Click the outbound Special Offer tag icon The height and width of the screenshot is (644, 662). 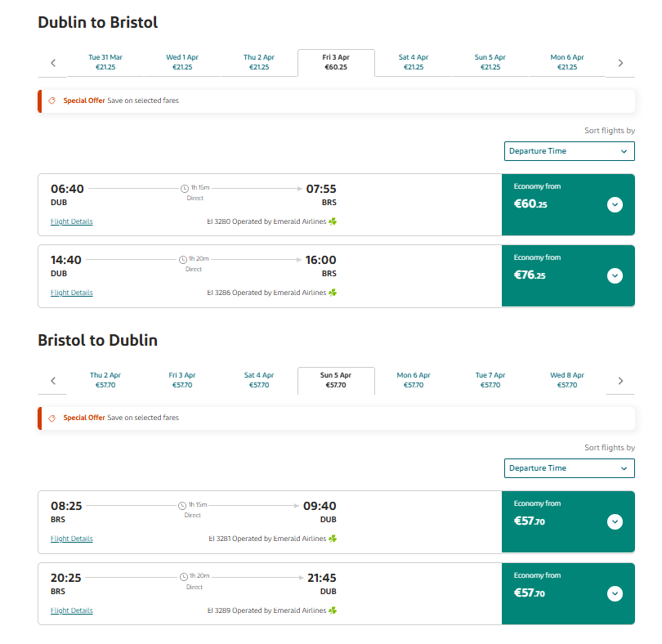[x=52, y=101]
